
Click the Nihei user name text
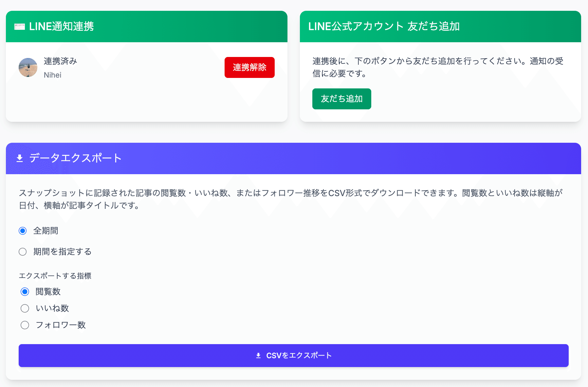coord(53,75)
